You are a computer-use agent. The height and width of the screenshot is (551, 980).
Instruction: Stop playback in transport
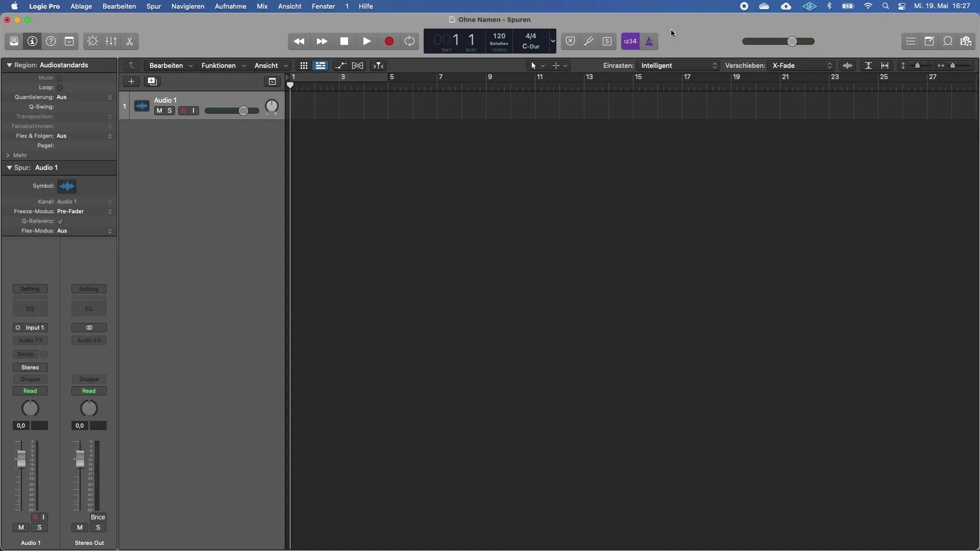pos(345,41)
